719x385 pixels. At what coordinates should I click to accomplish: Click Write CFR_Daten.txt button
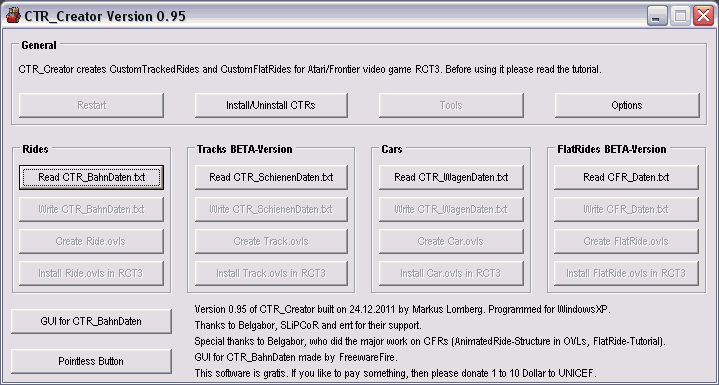click(x=626, y=209)
